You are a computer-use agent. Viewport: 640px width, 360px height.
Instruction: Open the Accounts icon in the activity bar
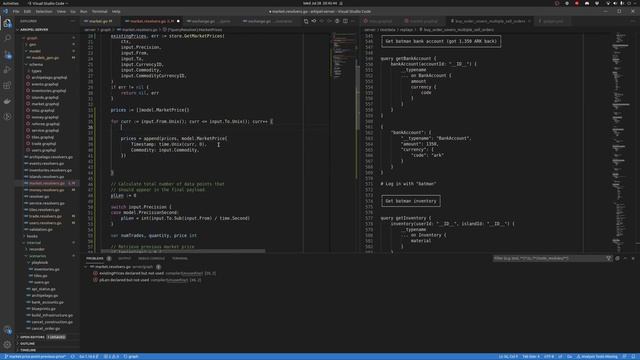(x=7, y=330)
